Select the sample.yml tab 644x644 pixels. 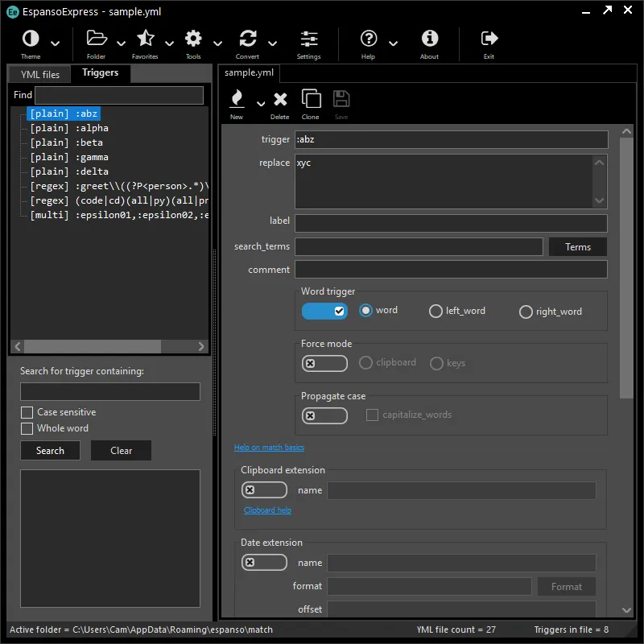[x=249, y=73]
